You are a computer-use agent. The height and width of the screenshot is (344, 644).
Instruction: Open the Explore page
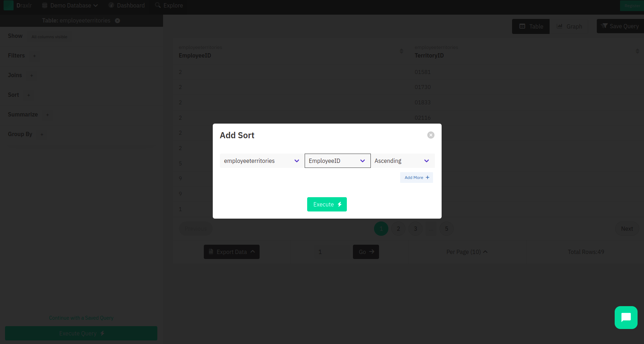(169, 5)
